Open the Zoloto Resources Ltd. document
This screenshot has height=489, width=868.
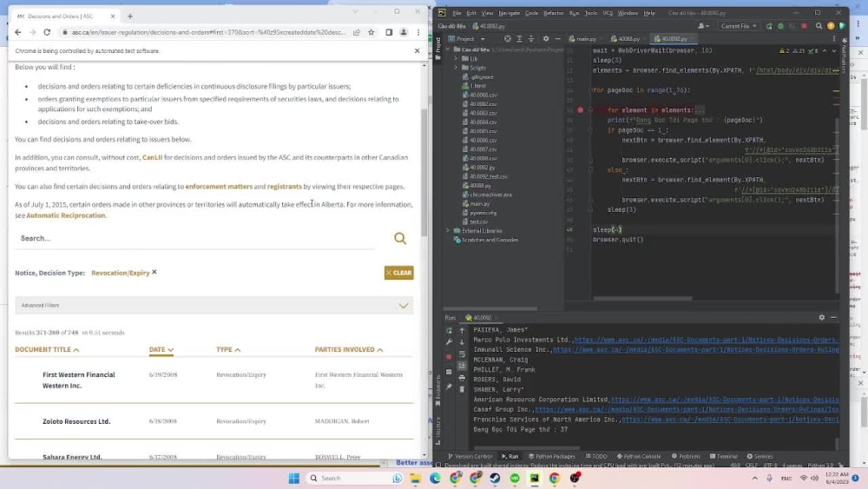point(76,421)
